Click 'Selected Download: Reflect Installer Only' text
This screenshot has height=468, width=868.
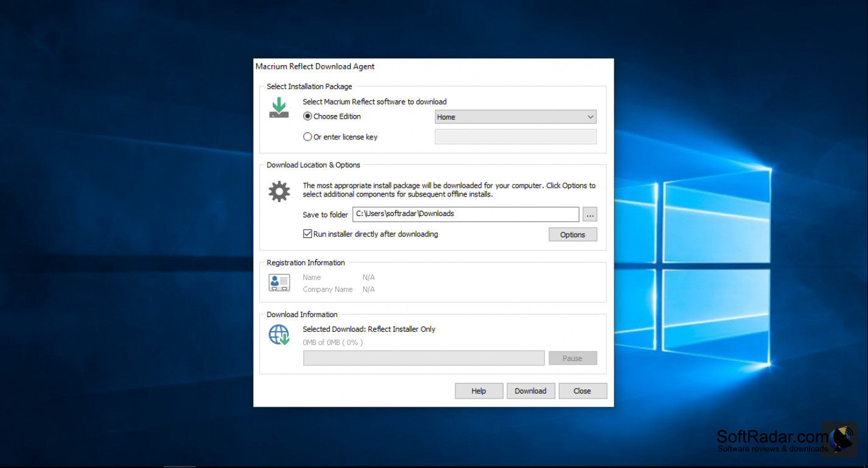tap(369, 329)
